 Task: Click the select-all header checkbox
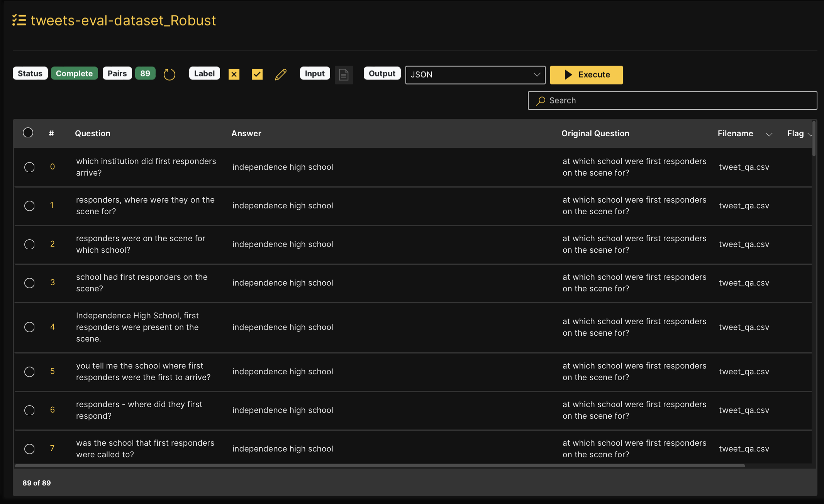coord(28,132)
